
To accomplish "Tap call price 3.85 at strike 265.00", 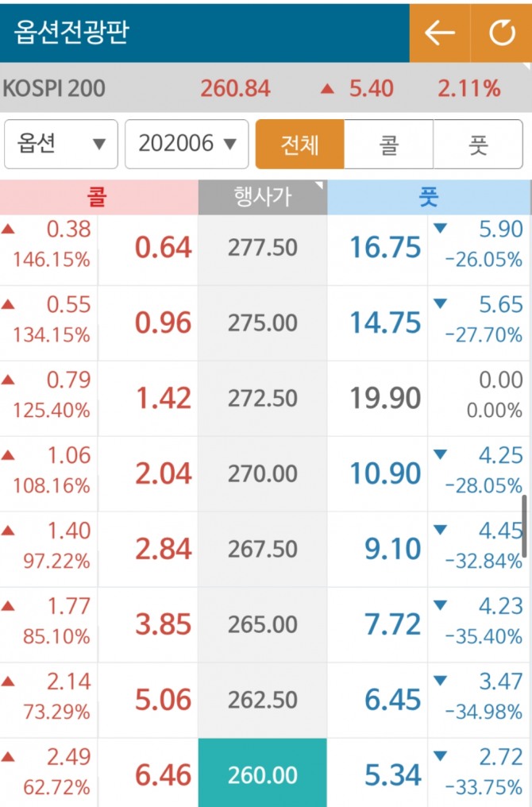I will [x=163, y=624].
